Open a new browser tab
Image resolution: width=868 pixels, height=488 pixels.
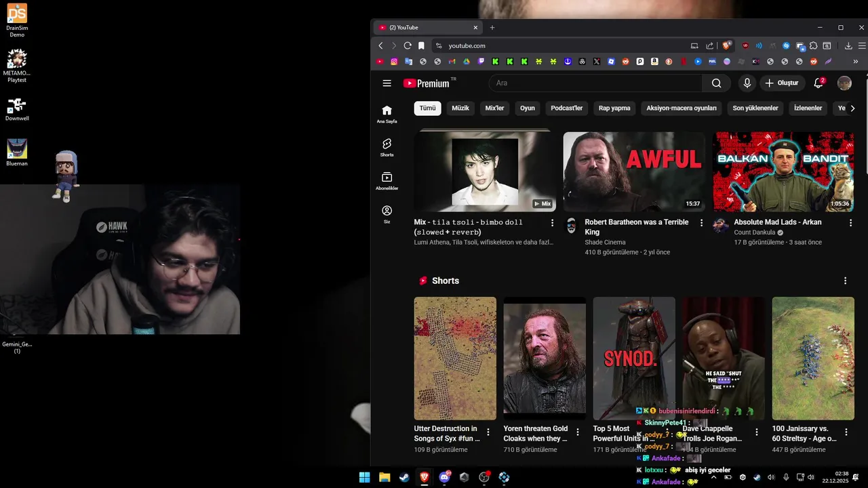(x=492, y=28)
